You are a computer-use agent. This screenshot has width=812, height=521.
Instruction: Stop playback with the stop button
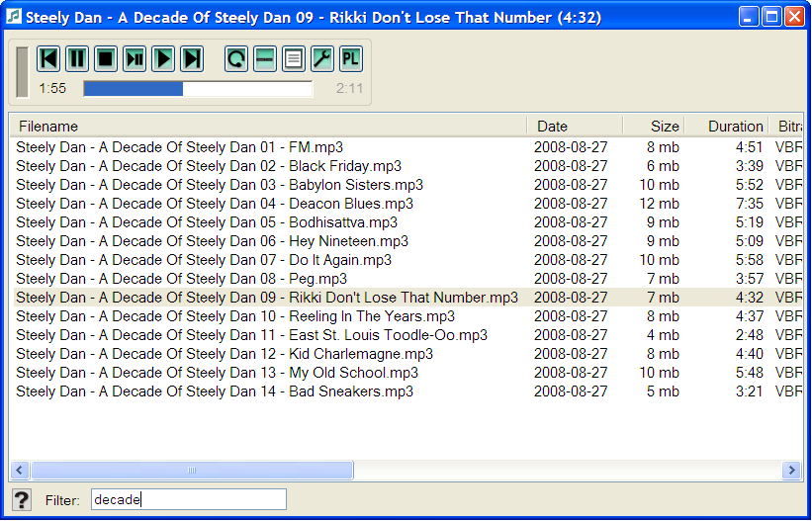(x=106, y=58)
